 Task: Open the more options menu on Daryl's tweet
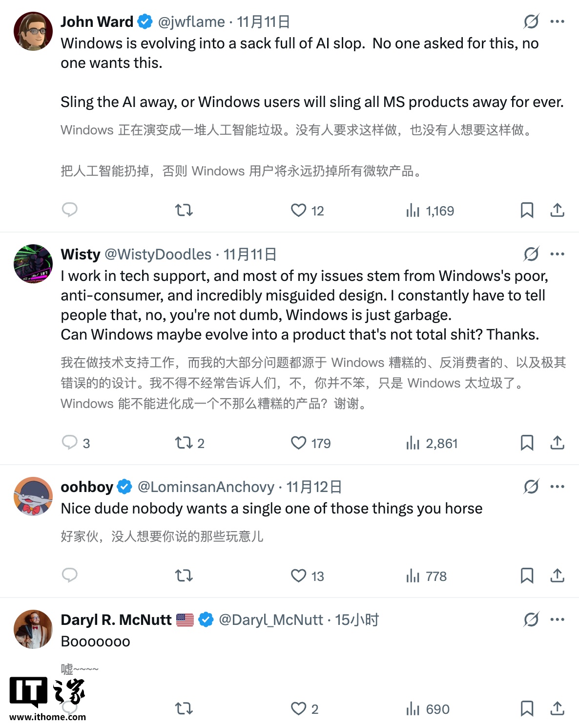557,619
